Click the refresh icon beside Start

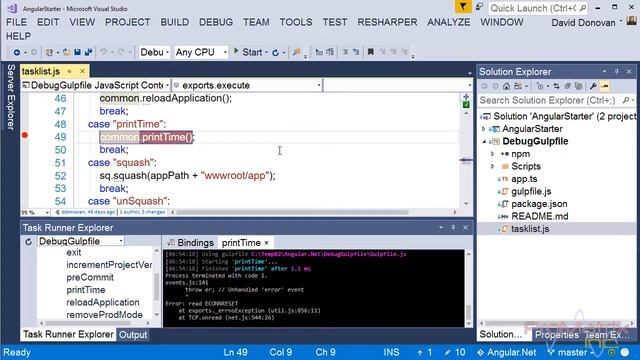point(276,53)
